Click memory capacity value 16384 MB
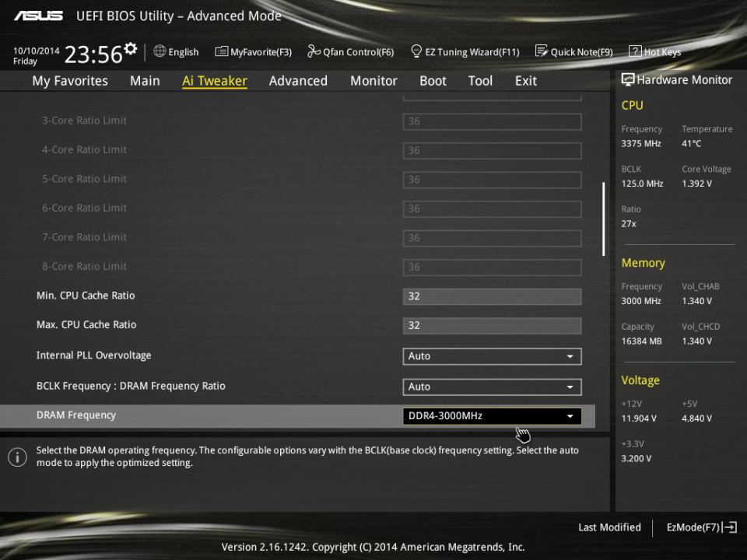Screen dimensions: 747x560 641,341
